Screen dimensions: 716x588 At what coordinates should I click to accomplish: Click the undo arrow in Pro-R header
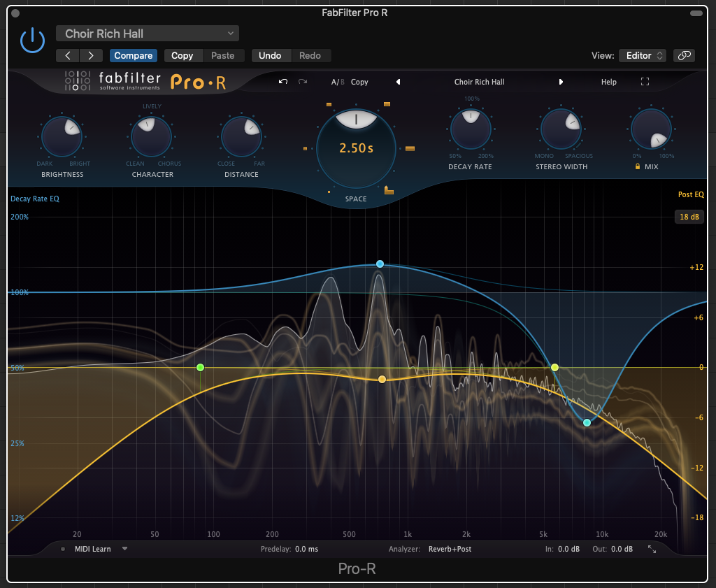tap(283, 82)
